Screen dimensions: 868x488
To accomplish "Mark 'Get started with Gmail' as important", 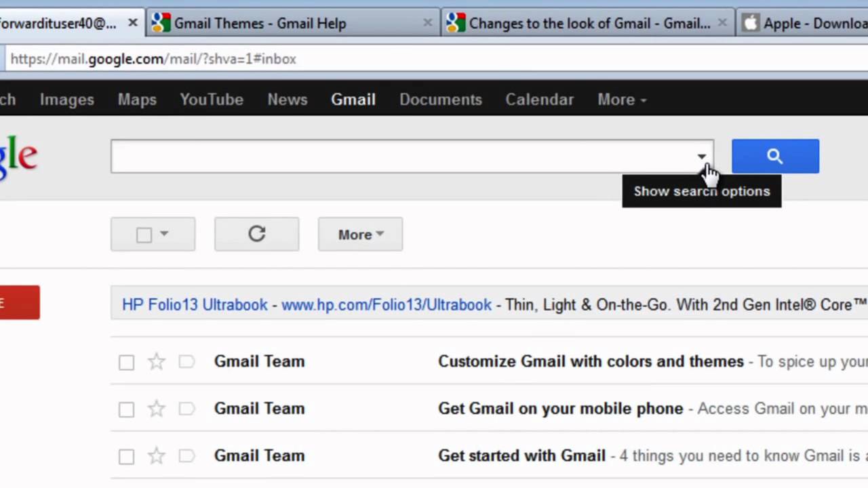I will (186, 456).
